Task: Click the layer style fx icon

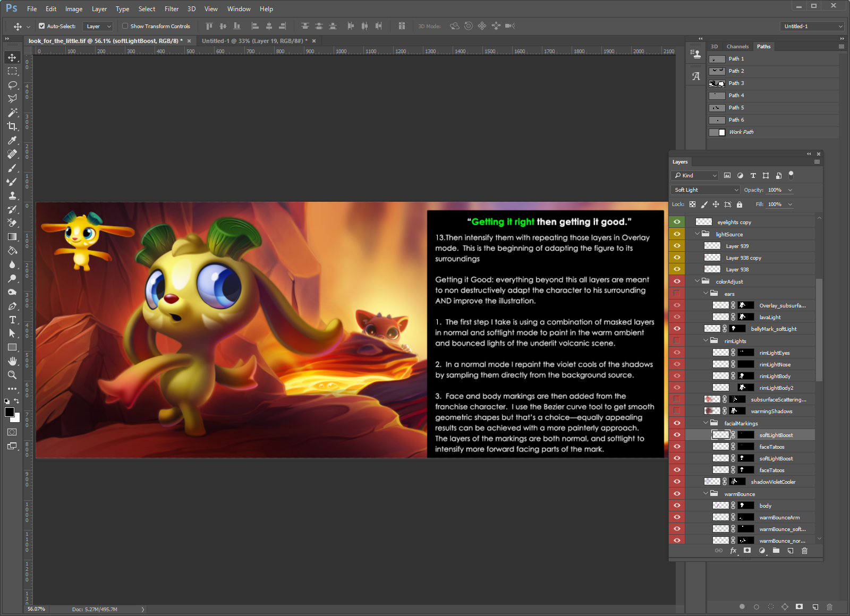Action: click(733, 551)
